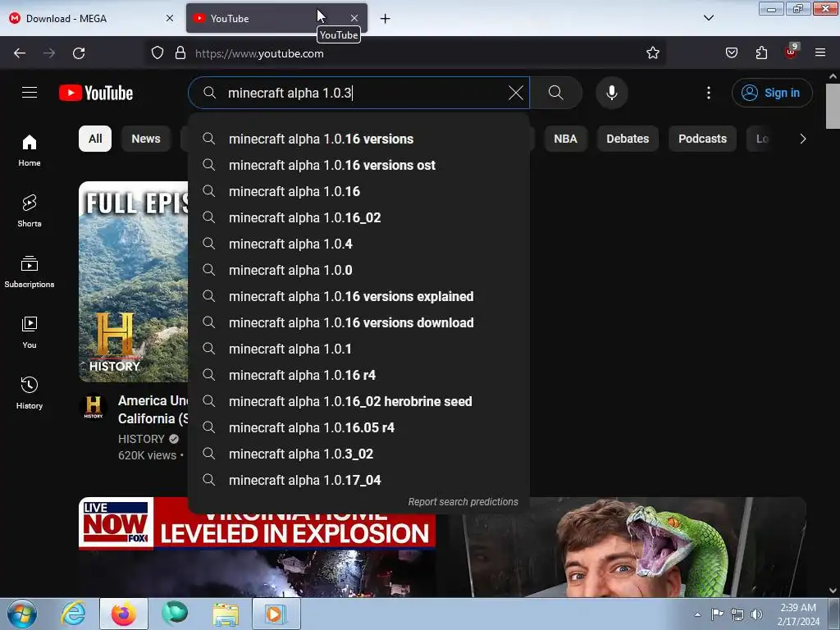Click the page vertical scrollbar thumb
The height and width of the screenshot is (630, 840).
point(833,106)
